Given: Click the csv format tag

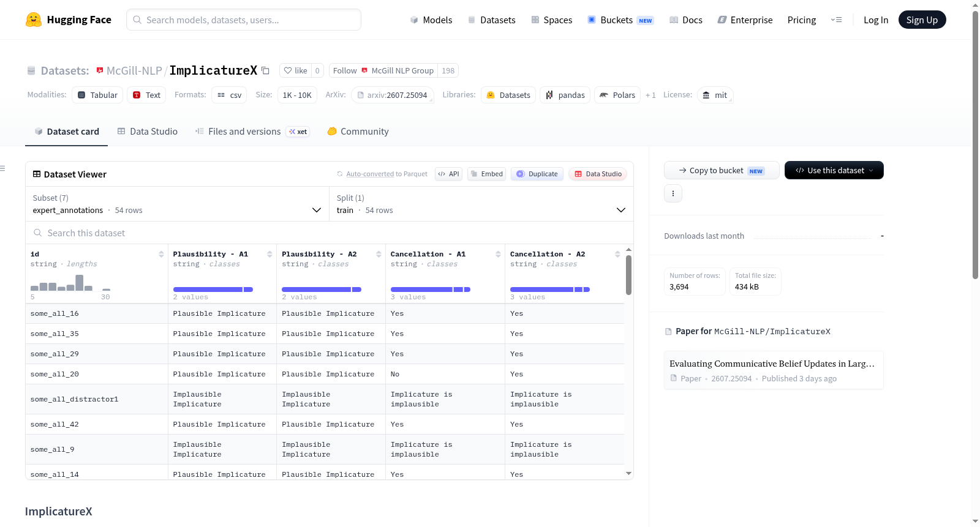Looking at the screenshot, I should click(229, 95).
